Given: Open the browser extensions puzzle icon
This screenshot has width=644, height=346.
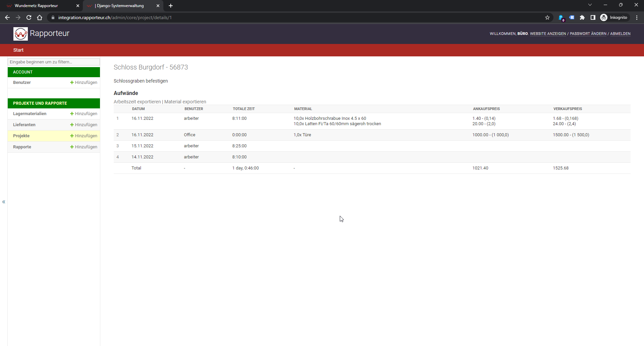Looking at the screenshot, I should pos(582,17).
